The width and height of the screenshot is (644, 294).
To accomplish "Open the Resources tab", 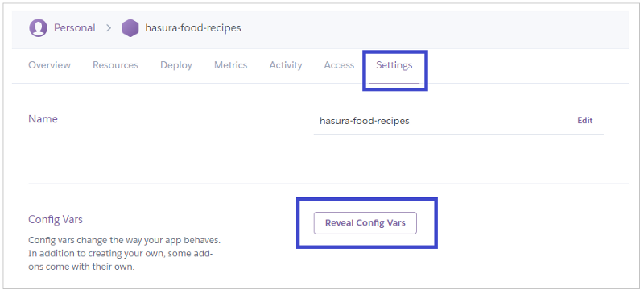I will point(115,65).
